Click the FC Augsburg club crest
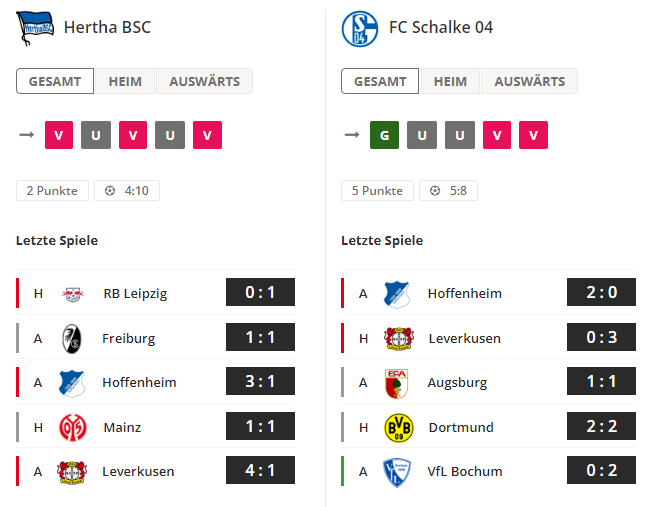 397,383
